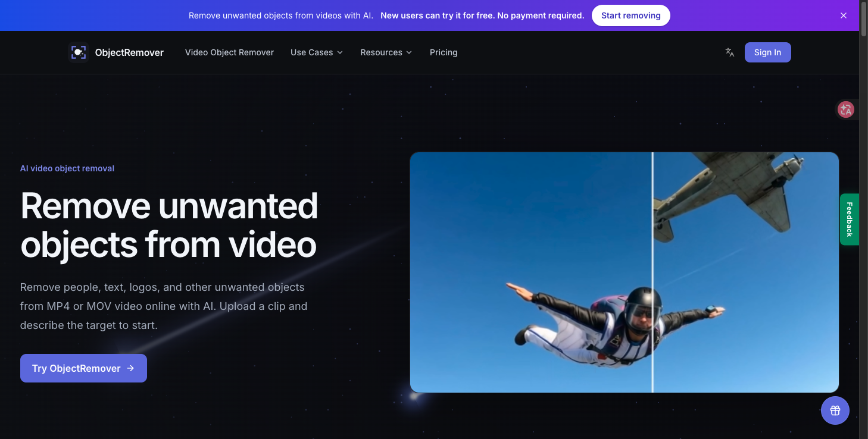Image resolution: width=868 pixels, height=439 pixels.
Task: Open the green Feedback side tab
Action: tap(850, 219)
